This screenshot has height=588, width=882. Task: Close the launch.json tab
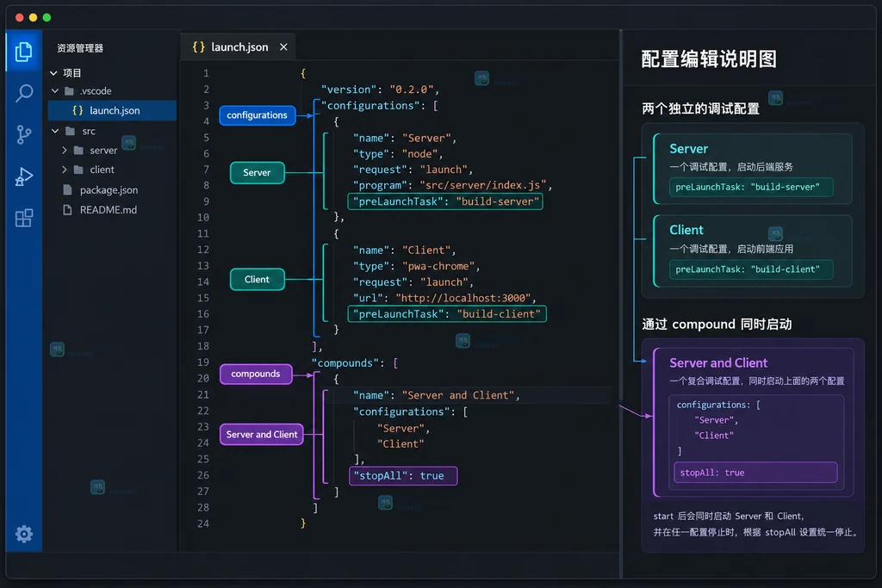click(283, 47)
